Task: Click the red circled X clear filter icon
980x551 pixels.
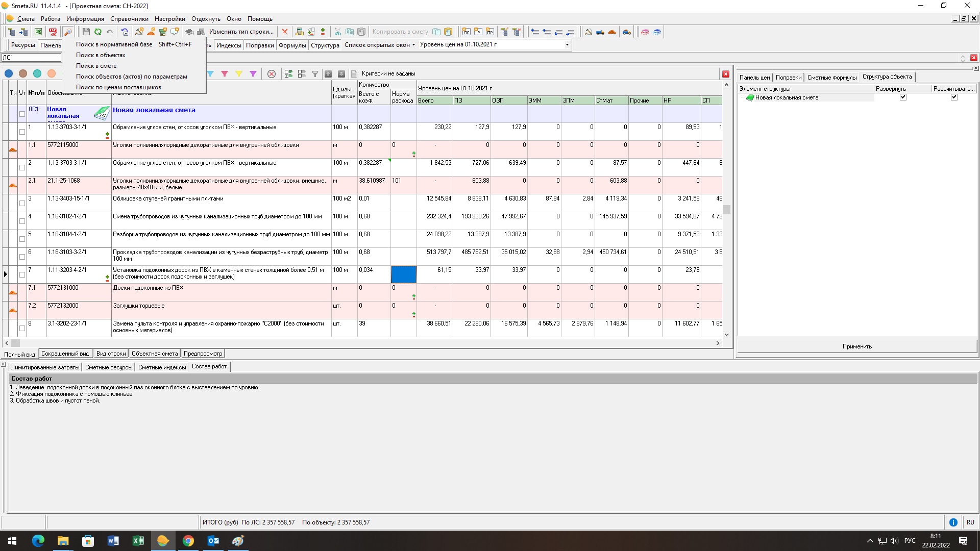Action: tap(272, 74)
